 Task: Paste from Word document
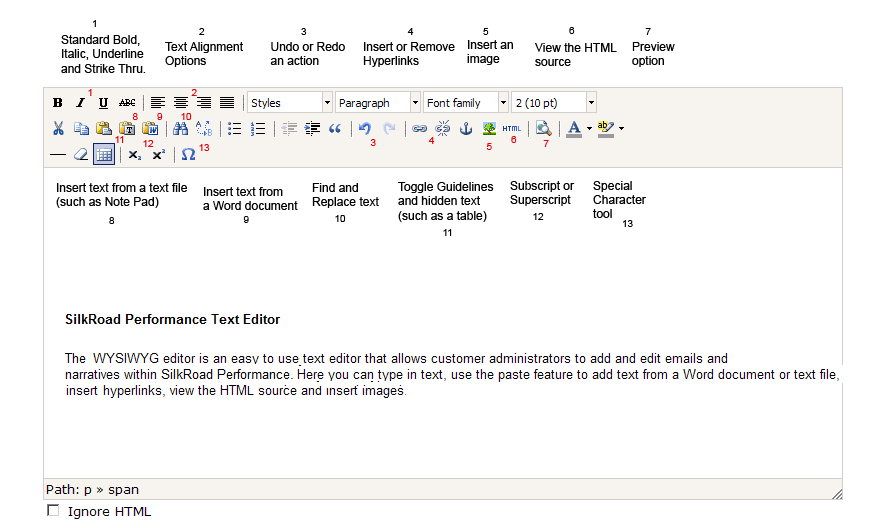pyautogui.click(x=150, y=129)
